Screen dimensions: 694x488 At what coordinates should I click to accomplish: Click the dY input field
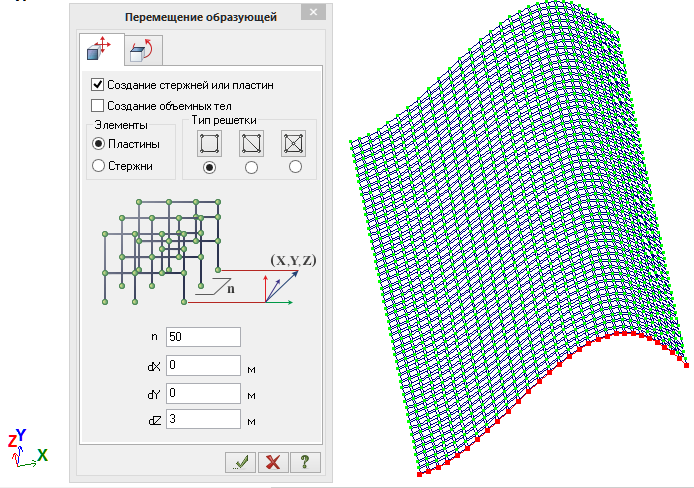click(204, 393)
